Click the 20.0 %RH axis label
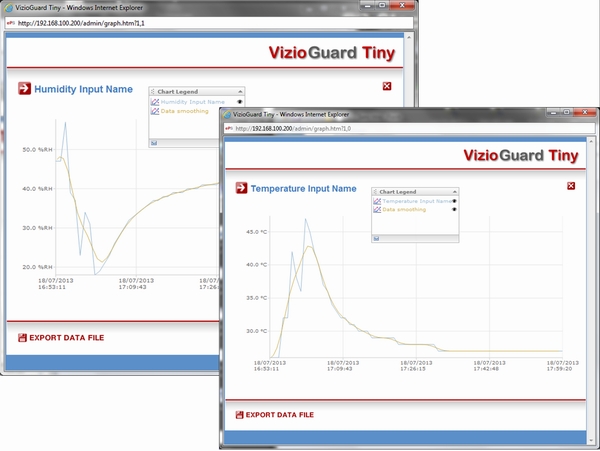600x451 pixels. (x=37, y=267)
